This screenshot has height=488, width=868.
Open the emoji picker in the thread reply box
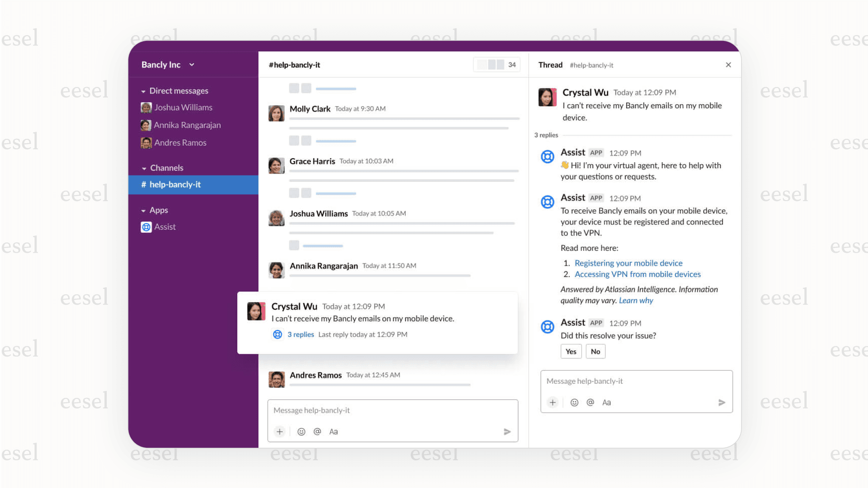click(x=574, y=402)
